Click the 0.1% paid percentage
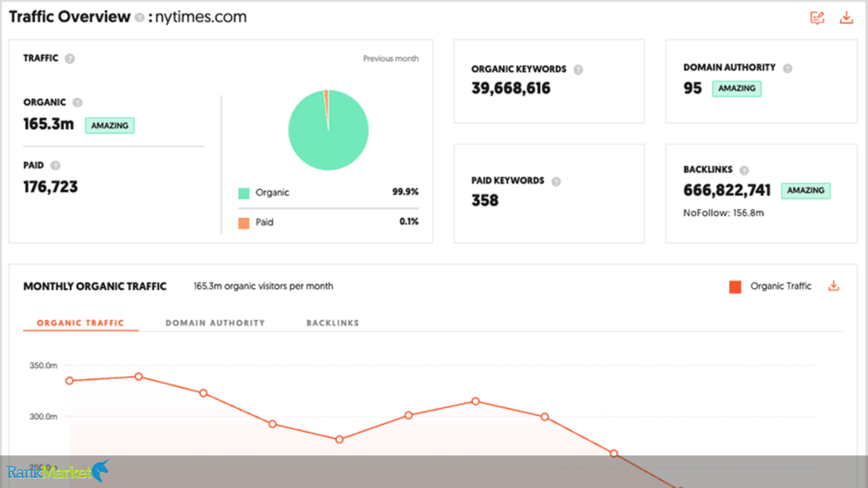Screen dimensions: 868x488 [409, 222]
